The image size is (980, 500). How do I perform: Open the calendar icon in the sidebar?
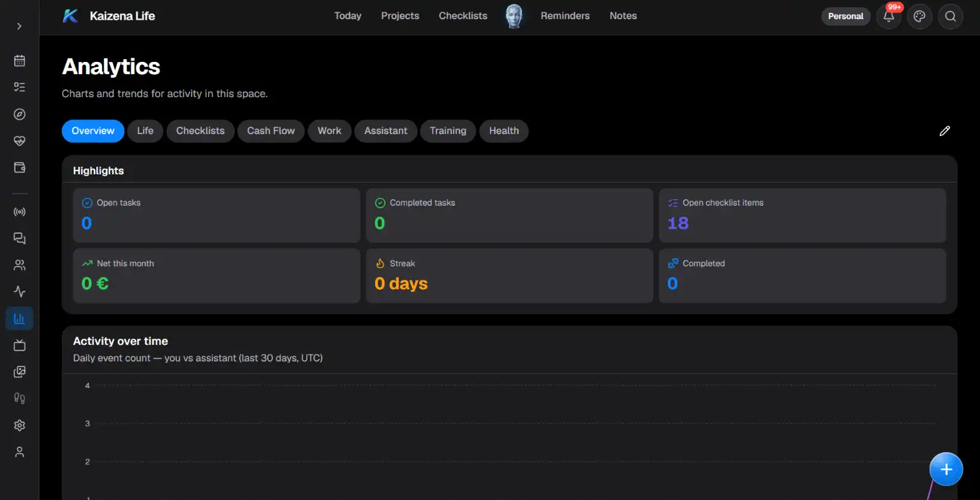coord(19,61)
